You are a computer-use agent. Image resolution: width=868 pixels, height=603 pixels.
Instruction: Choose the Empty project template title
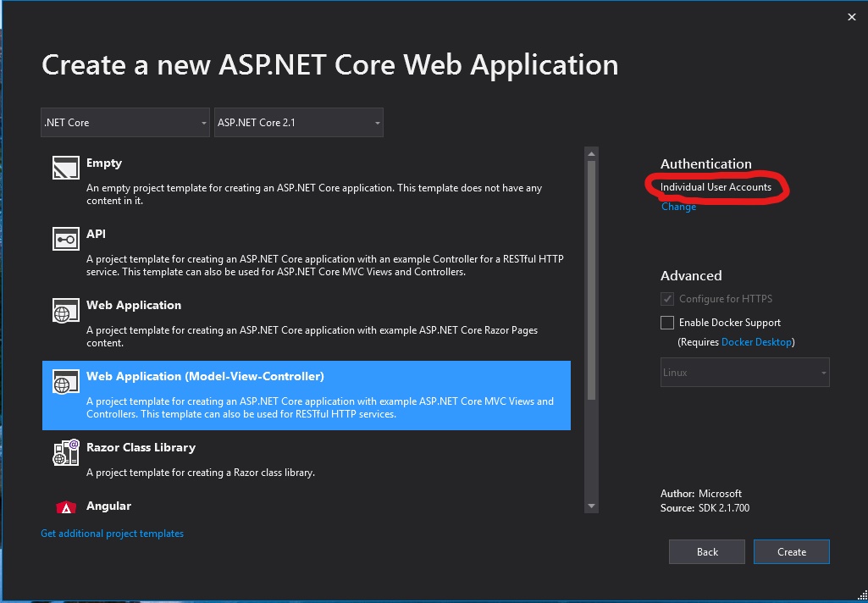(x=104, y=163)
